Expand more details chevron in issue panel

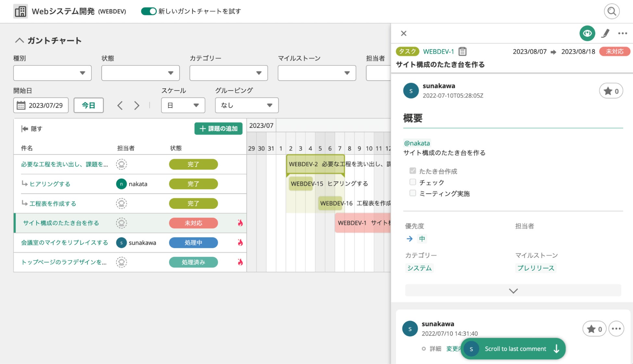coord(513,291)
